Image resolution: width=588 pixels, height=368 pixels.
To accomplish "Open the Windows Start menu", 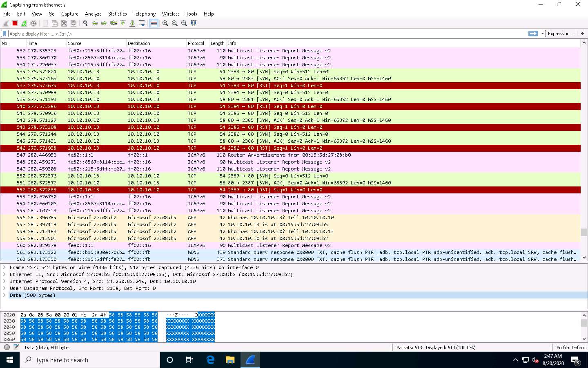I will [x=10, y=360].
